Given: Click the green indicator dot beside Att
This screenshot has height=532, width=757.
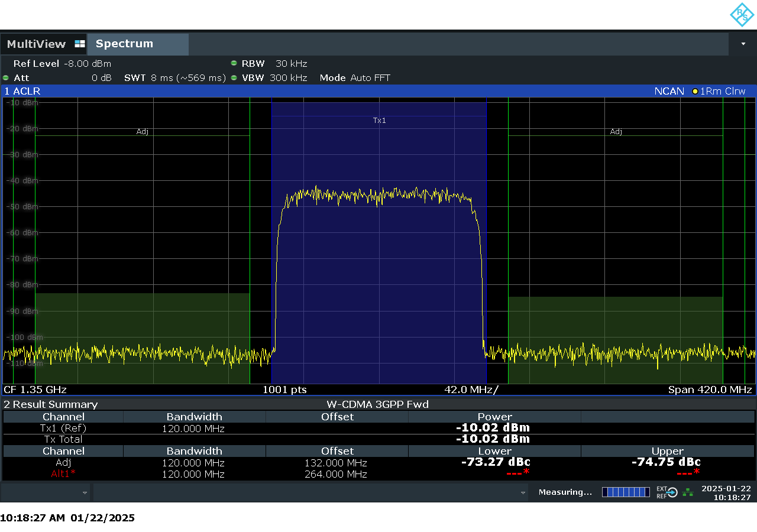Looking at the screenshot, I should (6, 78).
